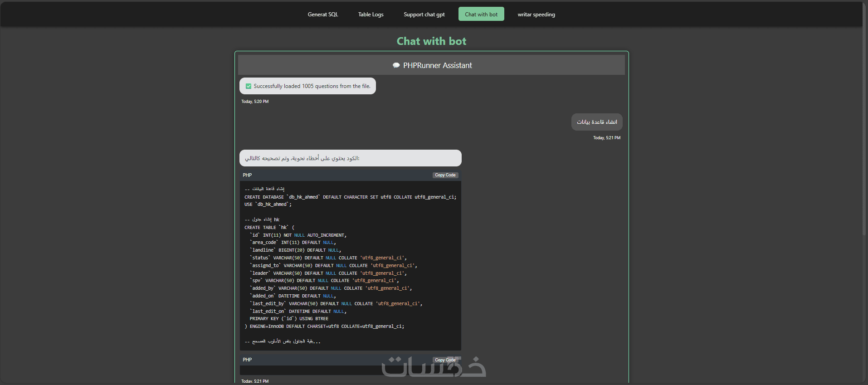Click the "PRIMARY KEY (`id`) USING BTREE" line
868x385 pixels.
pos(289,319)
